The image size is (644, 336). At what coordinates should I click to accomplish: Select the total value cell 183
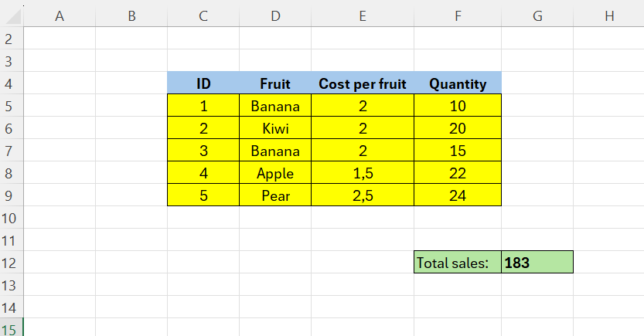[x=537, y=263]
